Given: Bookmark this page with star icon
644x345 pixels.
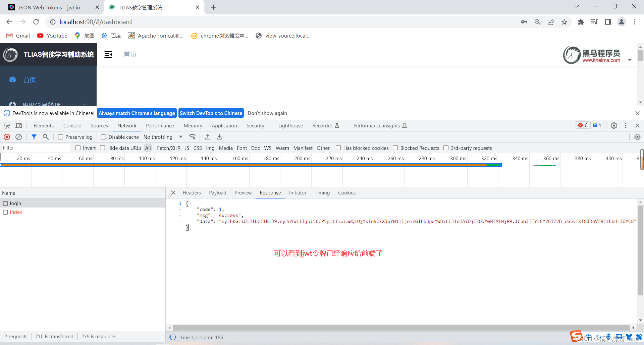Looking at the screenshot, I should 564,22.
